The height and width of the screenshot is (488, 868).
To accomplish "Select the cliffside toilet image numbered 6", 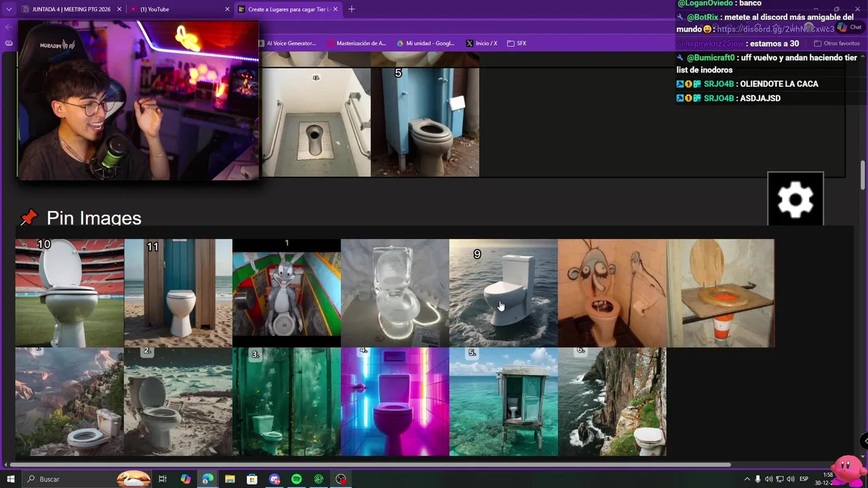I will pos(612,401).
